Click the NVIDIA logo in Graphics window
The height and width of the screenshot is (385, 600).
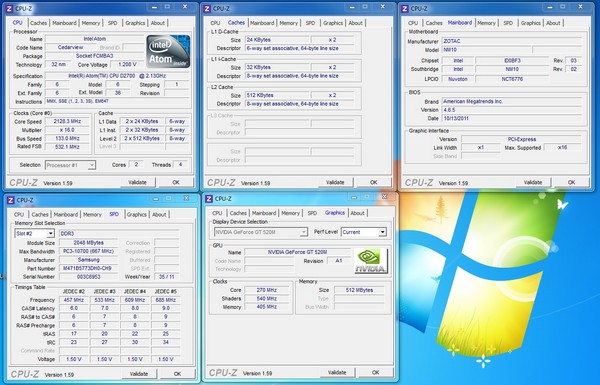tap(370, 261)
